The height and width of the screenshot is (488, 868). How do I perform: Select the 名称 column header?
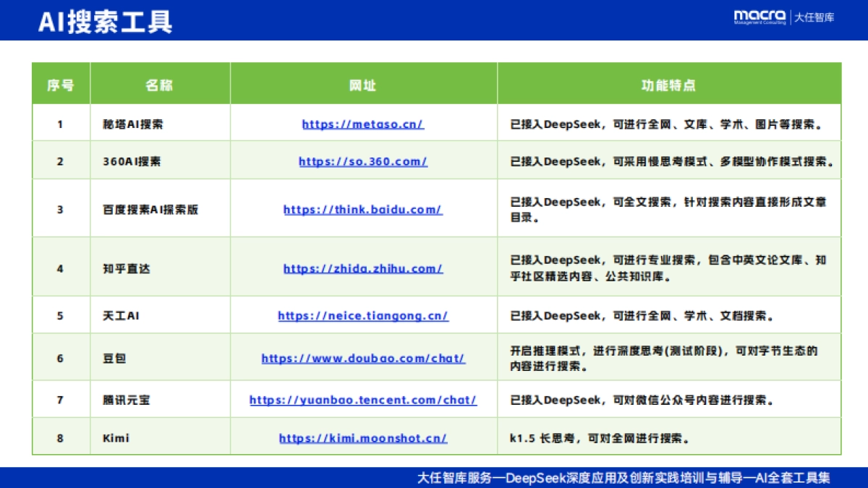point(158,83)
